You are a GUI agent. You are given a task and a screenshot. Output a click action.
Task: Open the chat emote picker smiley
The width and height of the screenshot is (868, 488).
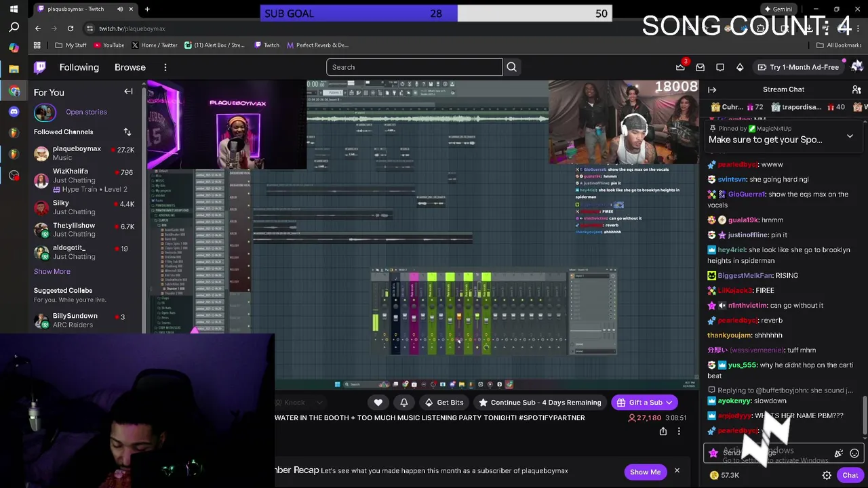coord(854,453)
